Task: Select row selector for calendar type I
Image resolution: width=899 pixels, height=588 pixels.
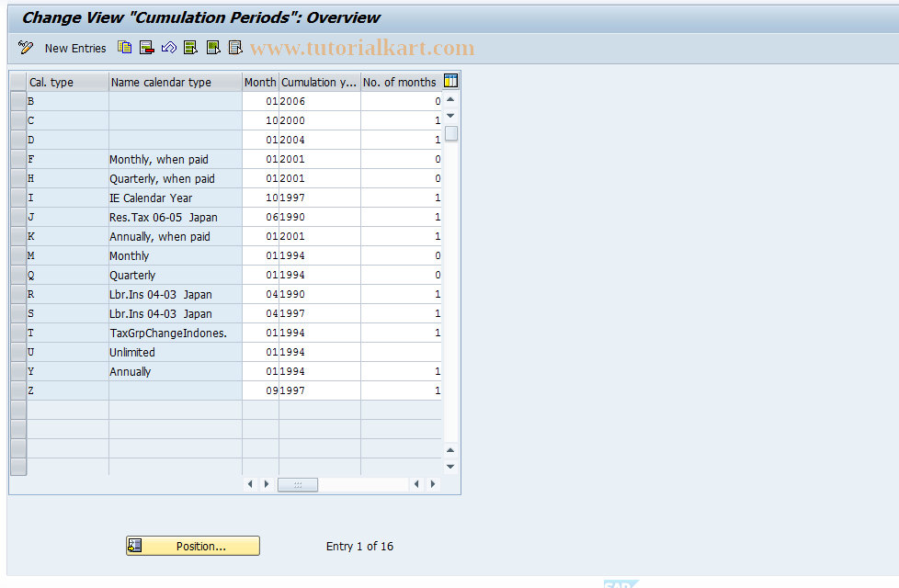Action: 18,198
